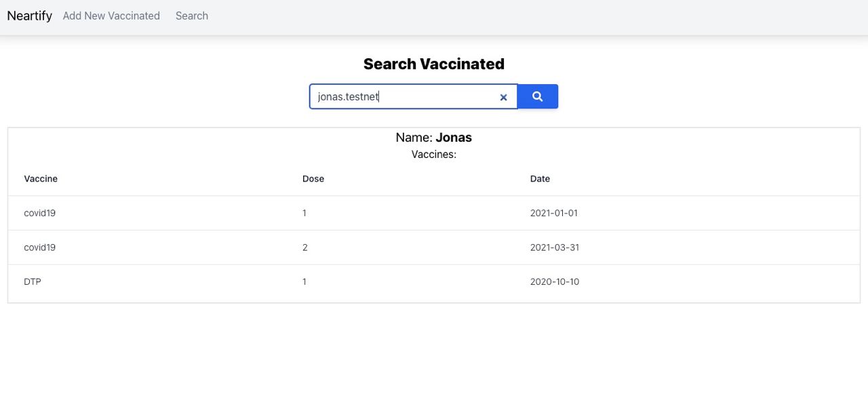Screen dimensions: 868x402
Task: Click dose number 2 cell
Action: click(x=305, y=247)
